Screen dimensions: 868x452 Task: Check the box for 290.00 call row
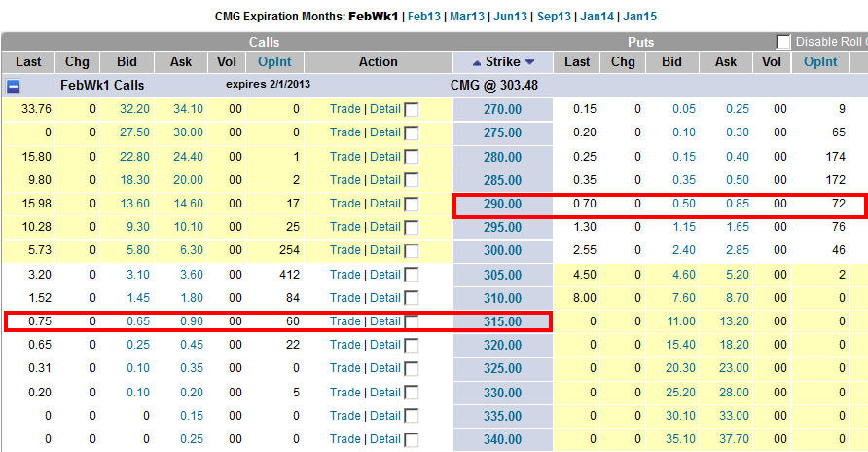(x=412, y=205)
